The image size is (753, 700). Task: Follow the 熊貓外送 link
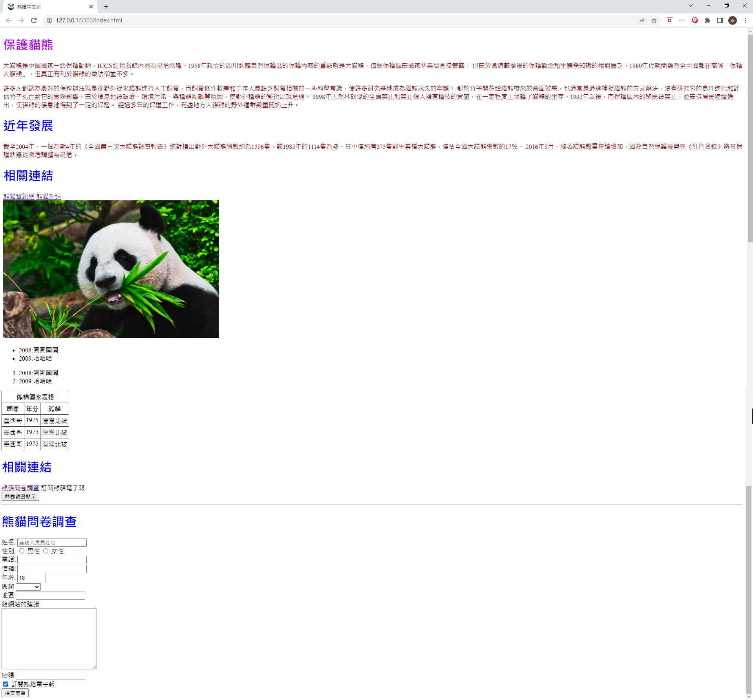[48, 196]
